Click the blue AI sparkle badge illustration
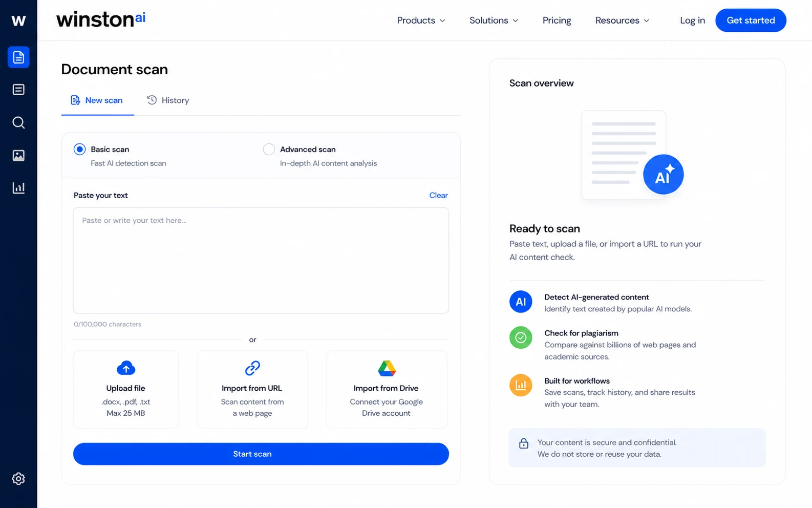This screenshot has height=508, width=812. 663,175
